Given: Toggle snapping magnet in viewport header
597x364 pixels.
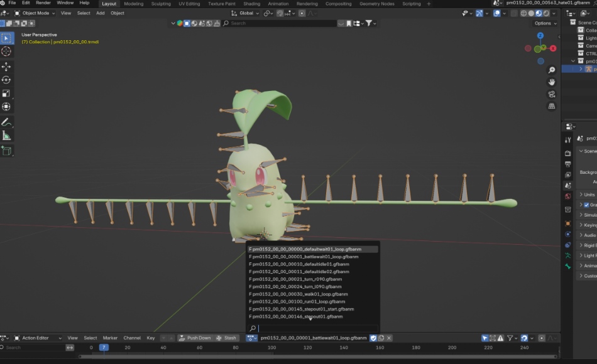Looking at the screenshot, I should (280, 13).
